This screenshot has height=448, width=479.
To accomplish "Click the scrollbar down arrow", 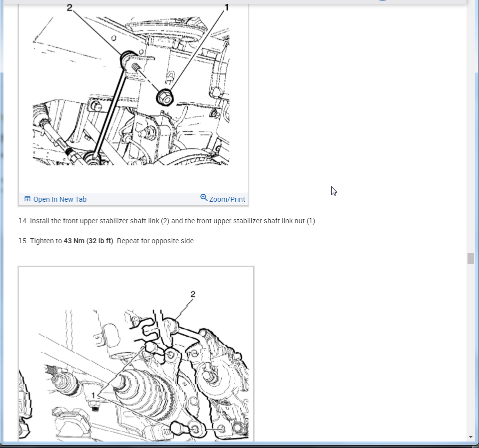I will [x=471, y=437].
